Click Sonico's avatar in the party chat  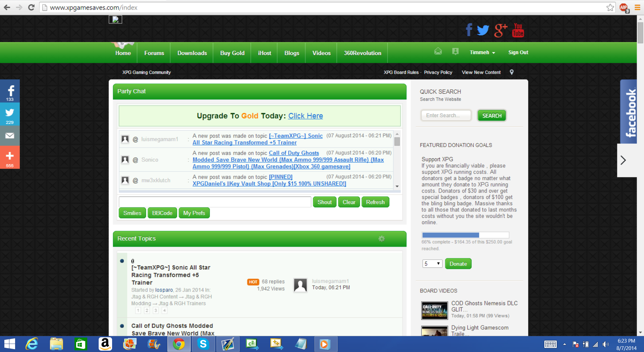pos(125,160)
